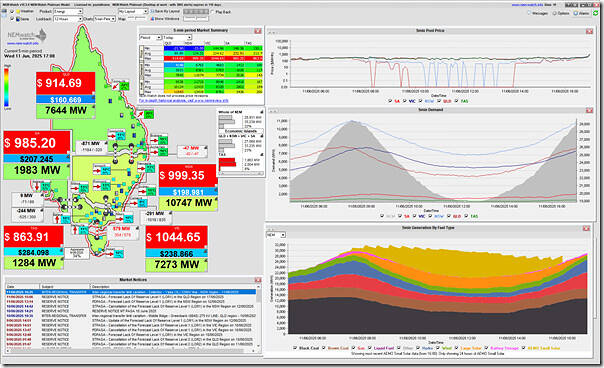
Task: Open the nem-watch website link top right
Action: (526, 5)
